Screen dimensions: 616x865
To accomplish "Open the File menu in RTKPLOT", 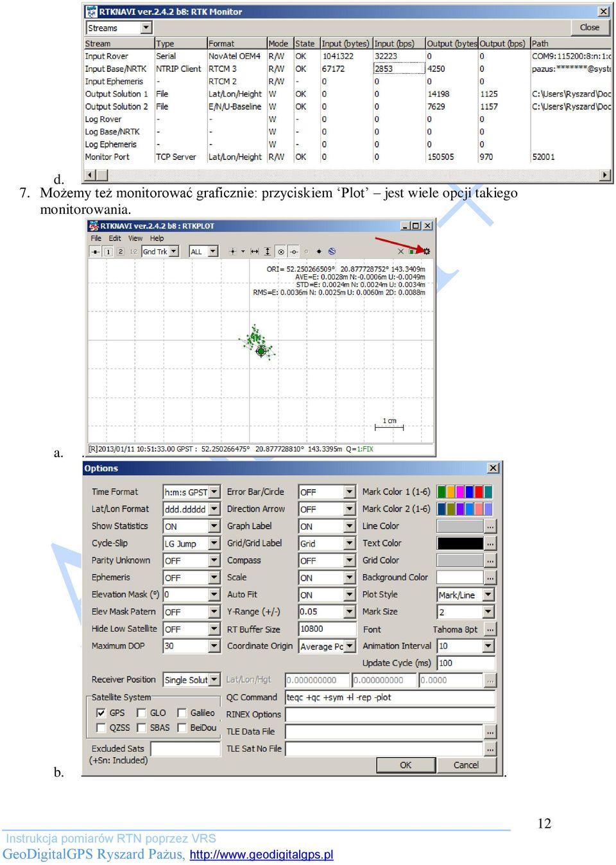I will [96, 238].
